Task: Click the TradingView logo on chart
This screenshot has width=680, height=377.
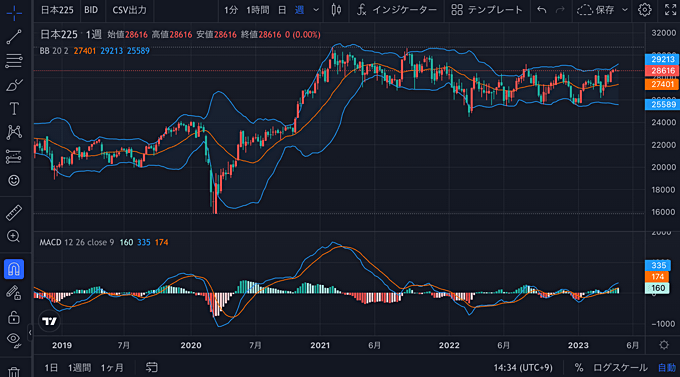Action: 49,321
